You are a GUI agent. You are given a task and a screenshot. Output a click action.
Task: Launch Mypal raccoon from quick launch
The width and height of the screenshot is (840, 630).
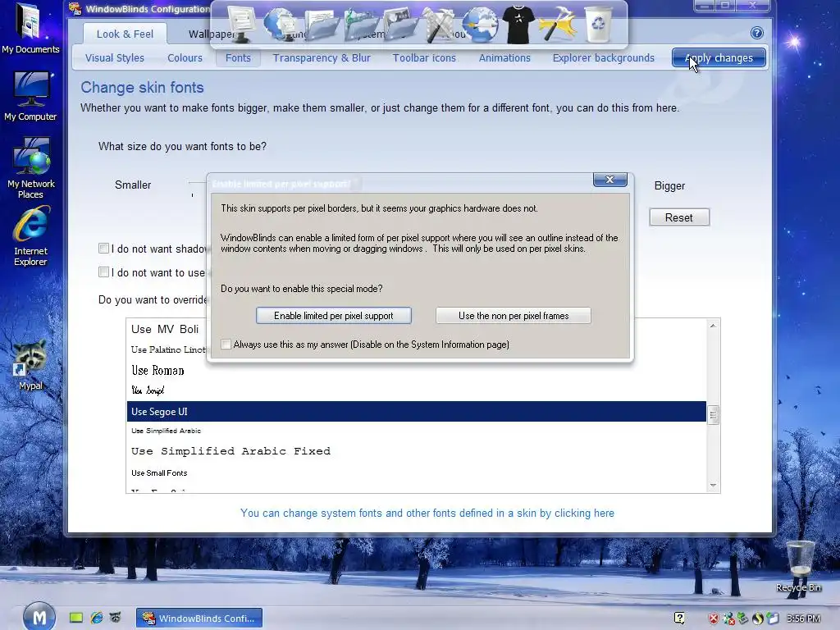pos(115,618)
